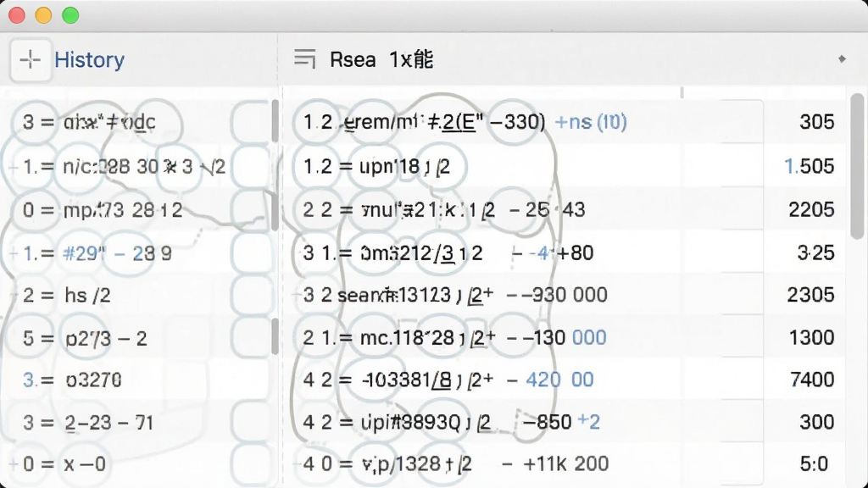This screenshot has height=488, width=868.
Task: Toggle the rounded box on history row '0 = mp/73 28 12'
Action: (250, 210)
